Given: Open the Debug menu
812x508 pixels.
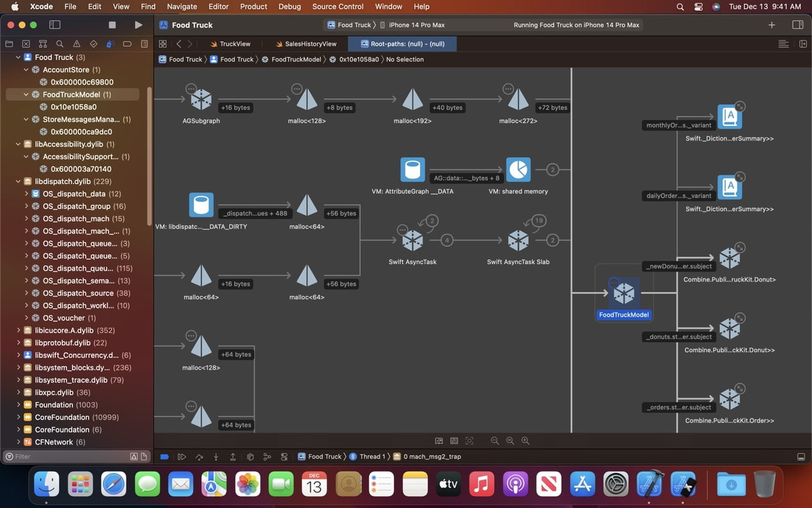Looking at the screenshot, I should click(289, 6).
